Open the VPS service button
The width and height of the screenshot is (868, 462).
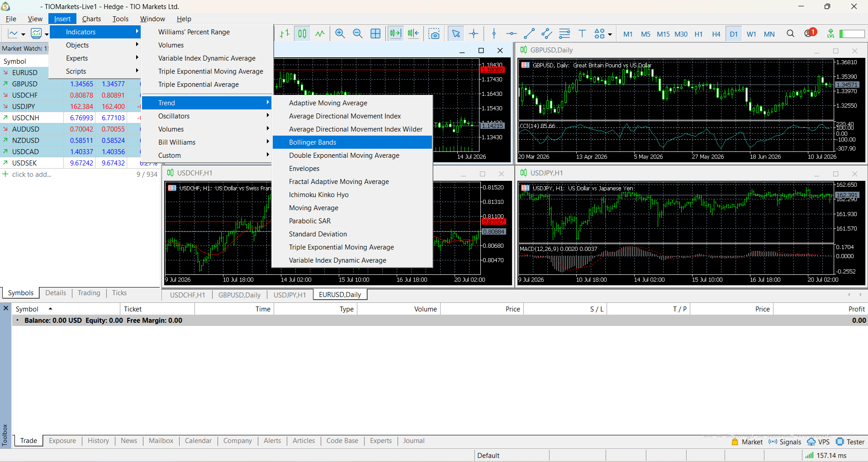click(x=819, y=442)
